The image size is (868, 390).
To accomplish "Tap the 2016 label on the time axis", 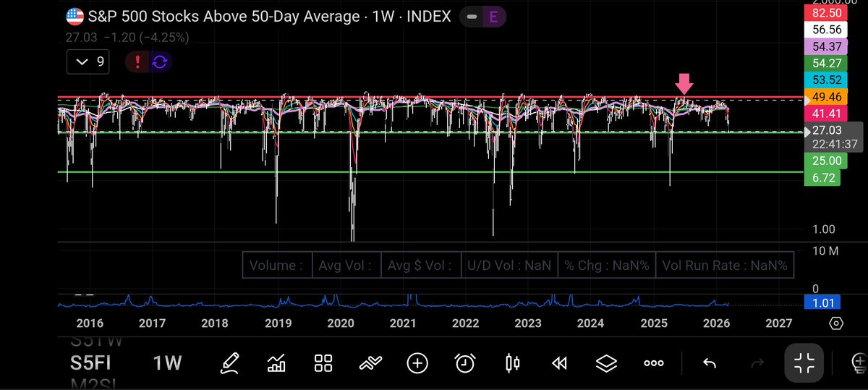I will click(90, 323).
